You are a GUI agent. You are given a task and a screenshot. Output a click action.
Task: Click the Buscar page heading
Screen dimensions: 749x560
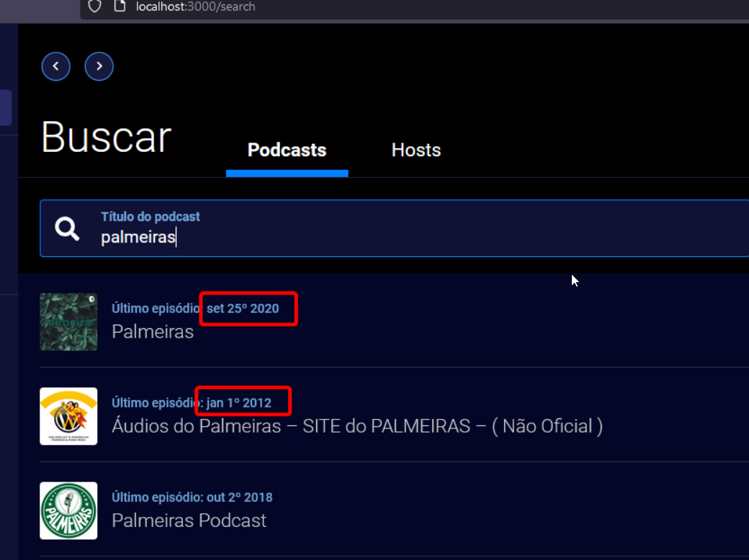tap(106, 137)
